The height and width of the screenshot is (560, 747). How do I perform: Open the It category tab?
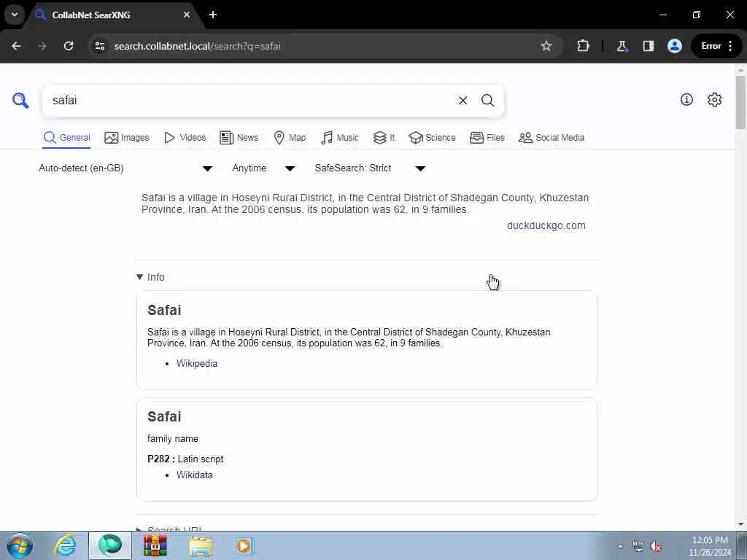[x=384, y=138]
